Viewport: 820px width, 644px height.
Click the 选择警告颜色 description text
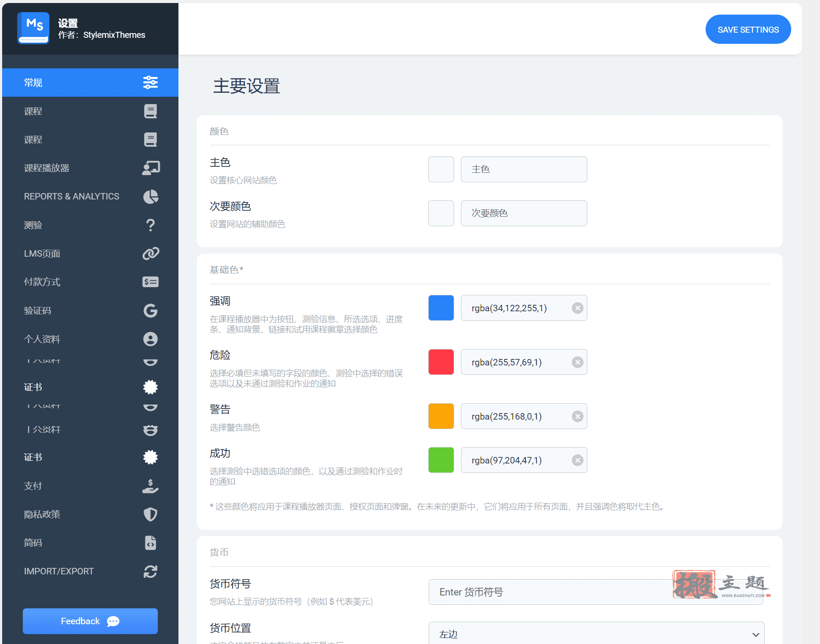coord(235,427)
